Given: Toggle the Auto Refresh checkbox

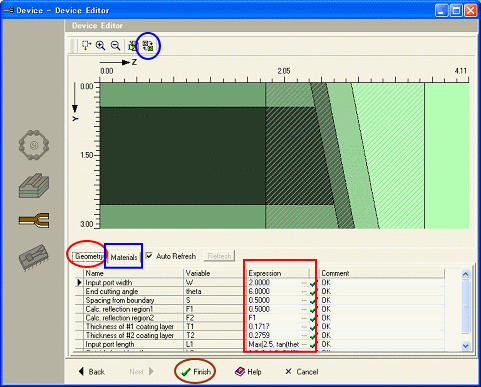Looking at the screenshot, I should 150,256.
